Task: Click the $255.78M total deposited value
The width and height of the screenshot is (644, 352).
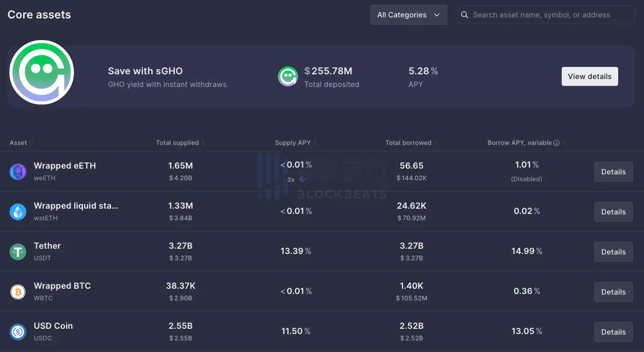Action: click(x=329, y=71)
